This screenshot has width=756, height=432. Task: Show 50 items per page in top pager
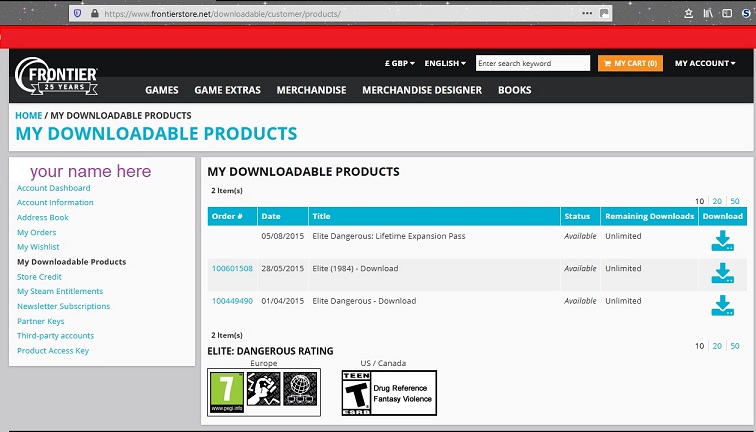pyautogui.click(x=735, y=201)
